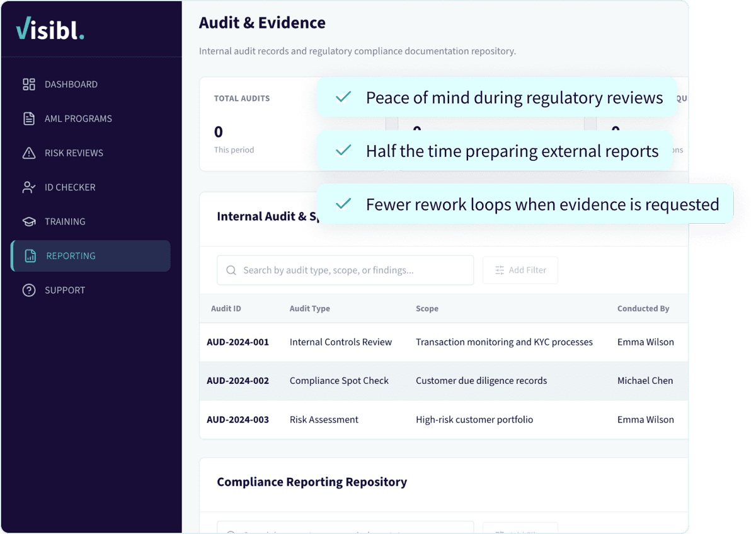Open audit AUD-2024-003

coord(238,420)
